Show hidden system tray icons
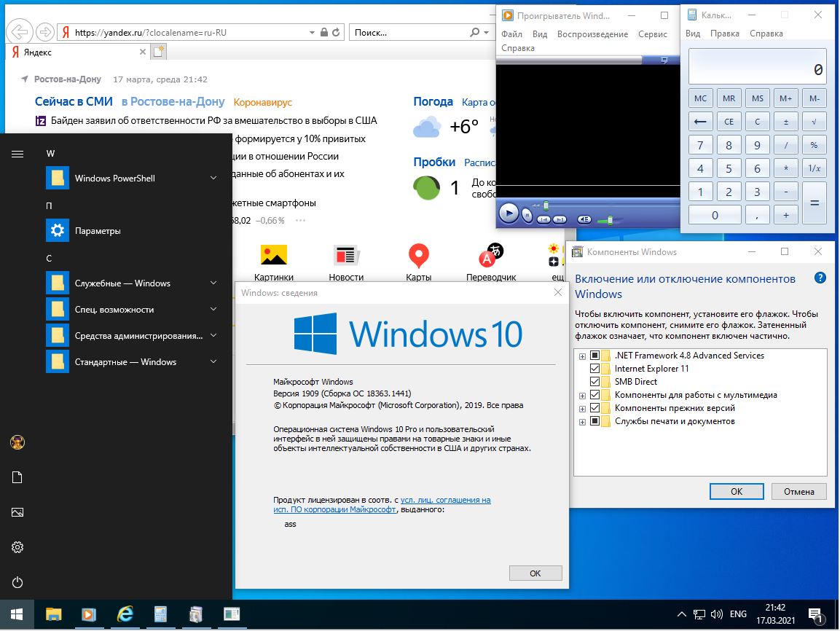The width and height of the screenshot is (840, 631). [x=681, y=614]
